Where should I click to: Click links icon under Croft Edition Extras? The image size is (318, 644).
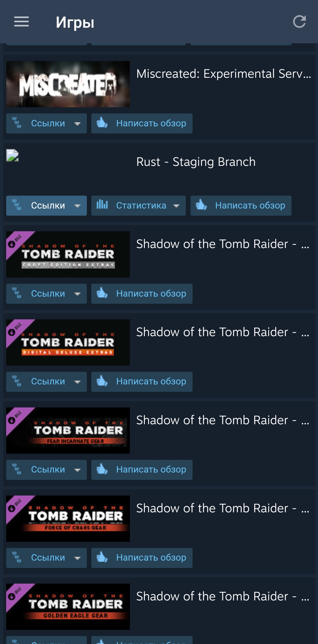17,293
